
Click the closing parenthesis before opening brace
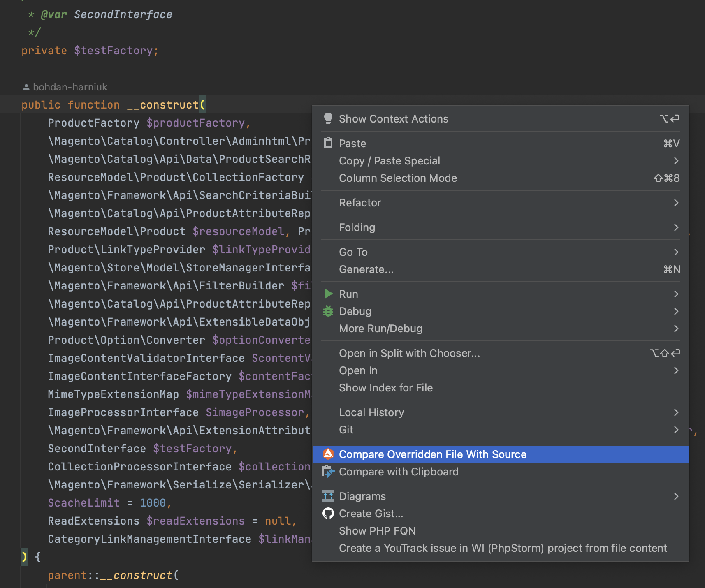[x=24, y=557]
